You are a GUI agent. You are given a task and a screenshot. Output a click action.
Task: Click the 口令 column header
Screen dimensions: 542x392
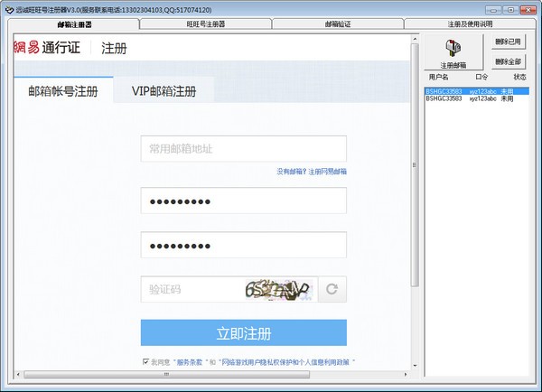click(x=481, y=77)
